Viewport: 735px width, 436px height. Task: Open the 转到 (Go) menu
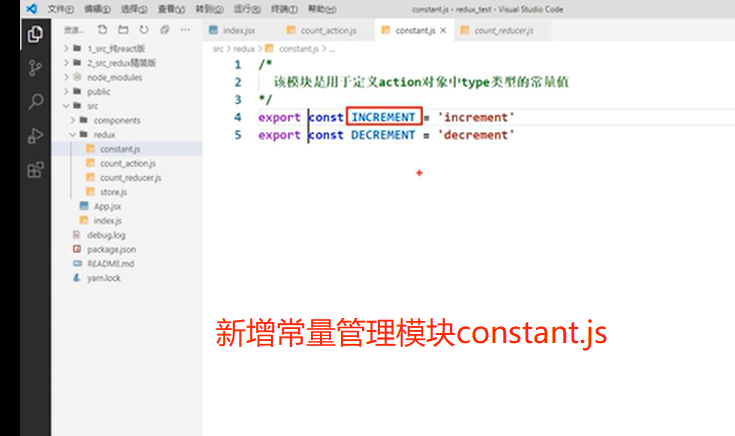tap(209, 9)
